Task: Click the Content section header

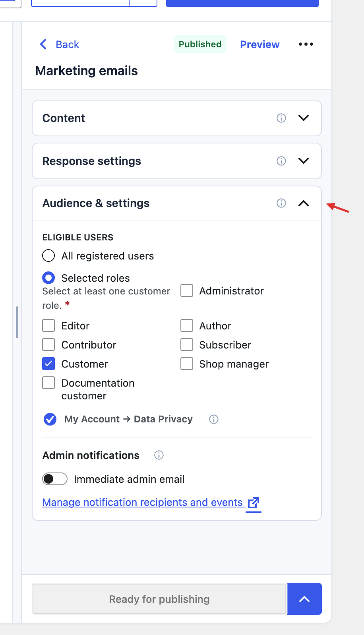Action: click(177, 118)
